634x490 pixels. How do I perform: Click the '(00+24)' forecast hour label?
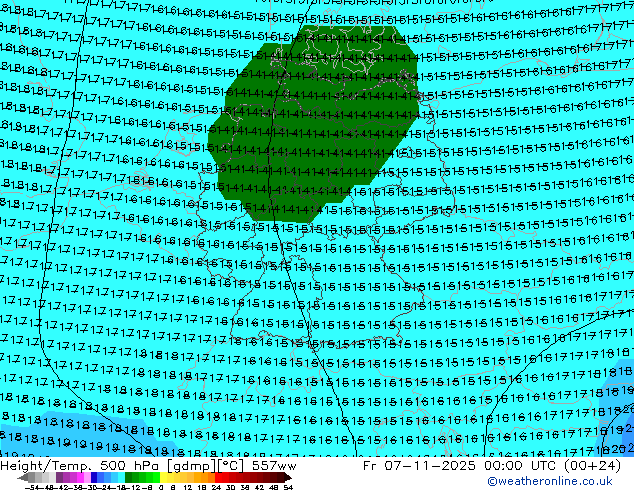(x=590, y=466)
